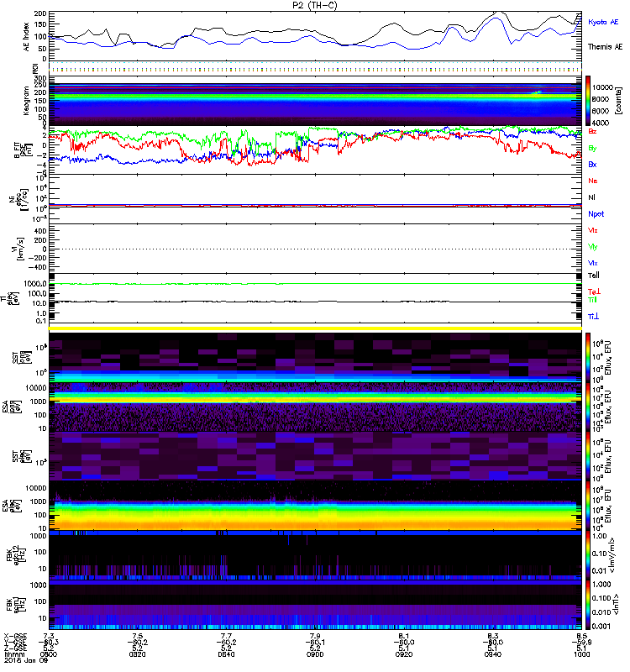The image size is (630, 672).
Task: Click the Keogram counts colorbar
Action: (x=588, y=101)
